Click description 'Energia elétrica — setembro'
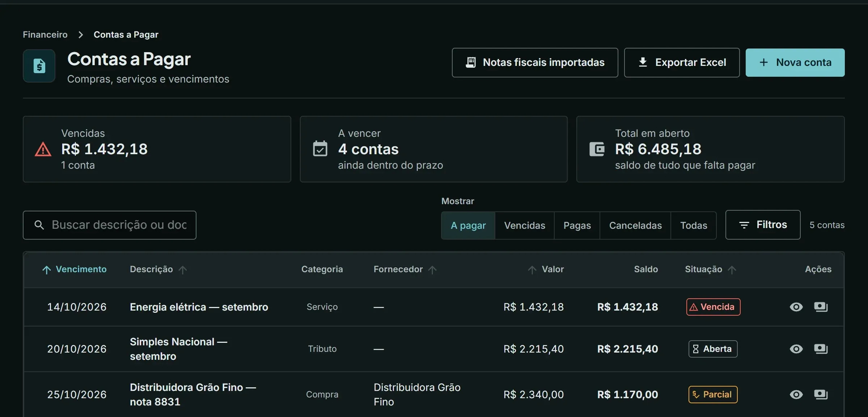Screen dimensions: 868x417 click(199, 307)
